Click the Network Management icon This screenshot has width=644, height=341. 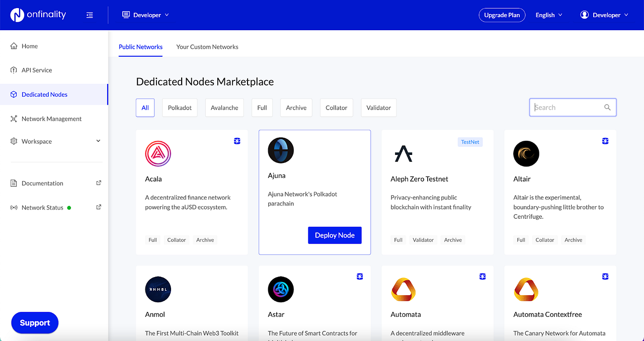[x=14, y=119]
